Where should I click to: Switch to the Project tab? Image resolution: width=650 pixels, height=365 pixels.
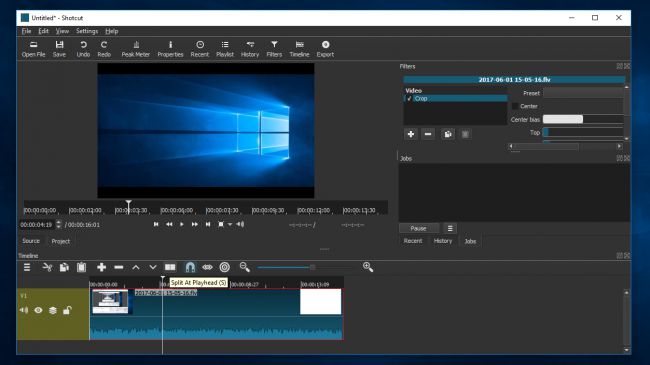61,241
